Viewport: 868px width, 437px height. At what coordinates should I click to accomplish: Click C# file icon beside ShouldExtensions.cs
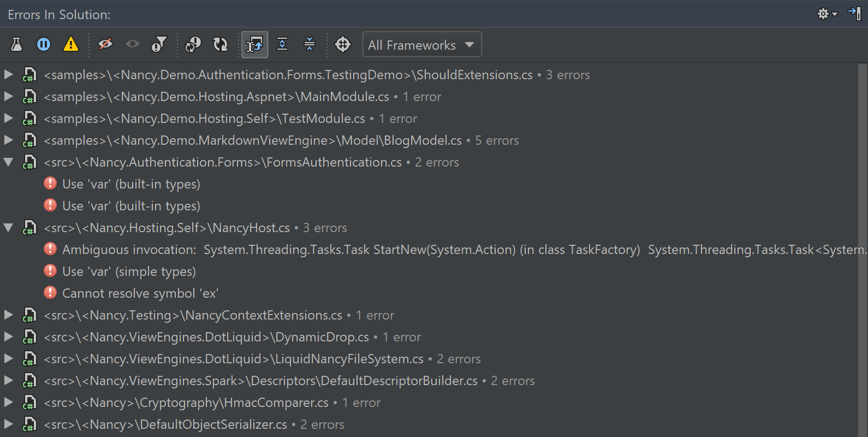29,75
